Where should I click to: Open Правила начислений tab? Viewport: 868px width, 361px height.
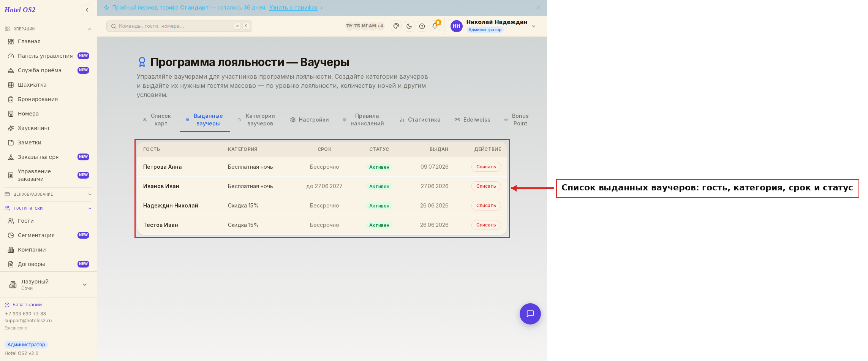point(364,120)
